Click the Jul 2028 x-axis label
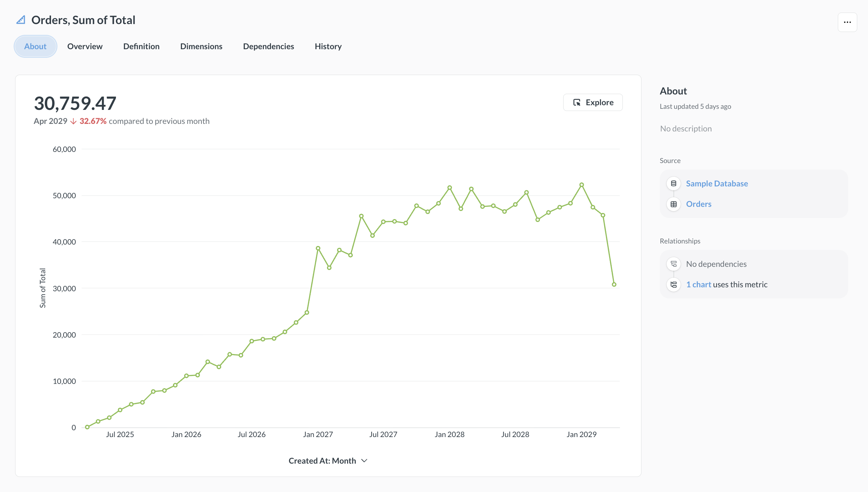 (x=515, y=435)
